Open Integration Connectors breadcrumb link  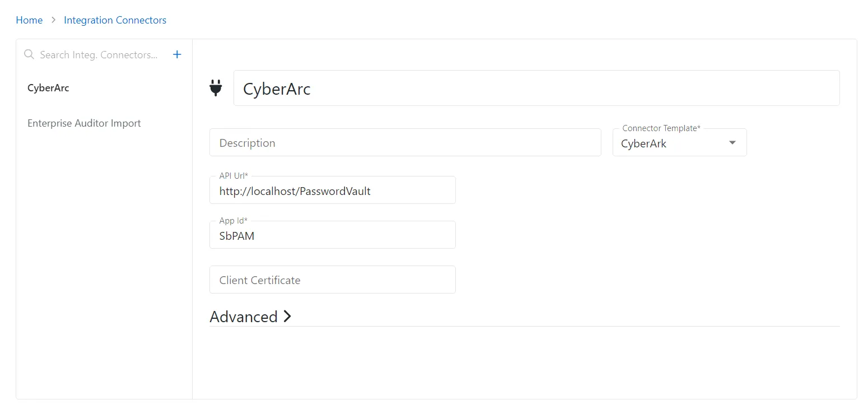pos(115,20)
